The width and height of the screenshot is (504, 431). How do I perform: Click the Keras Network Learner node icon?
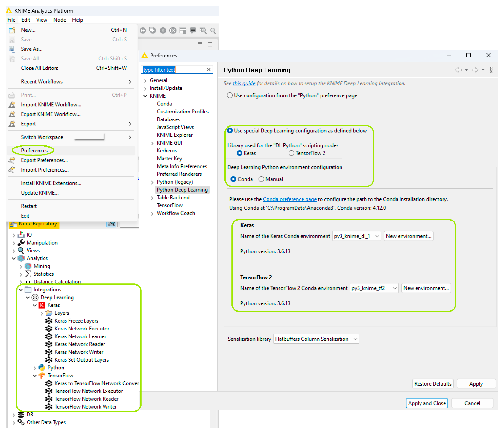click(x=49, y=336)
